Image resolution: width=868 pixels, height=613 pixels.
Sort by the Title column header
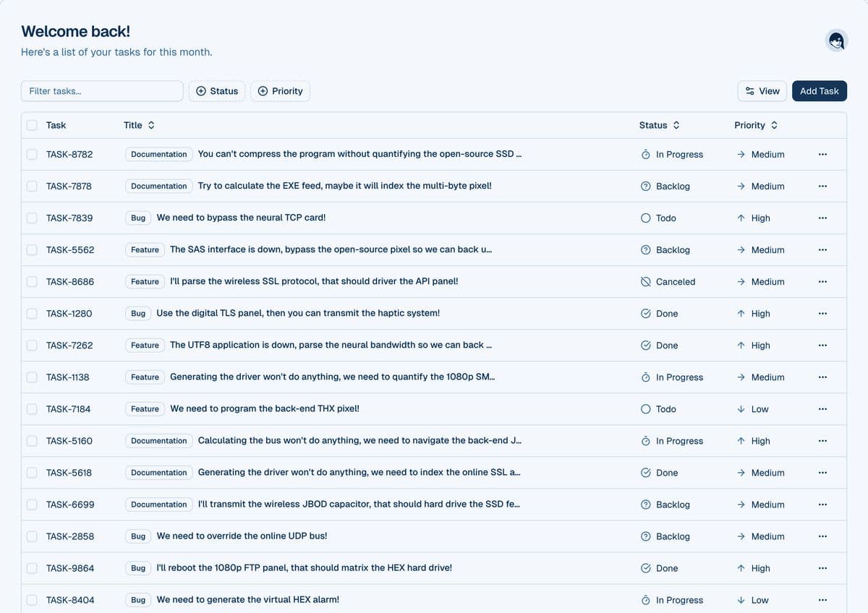(139, 125)
